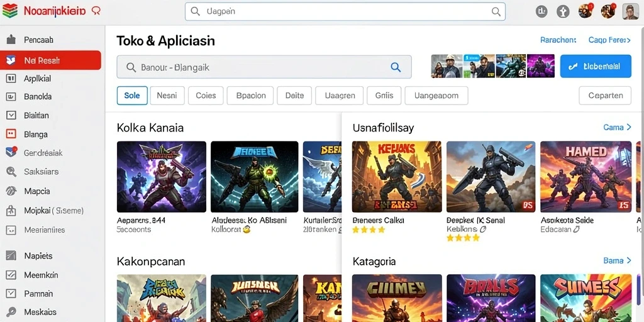
Task: Select the Deite filter tab
Action: [x=294, y=96]
